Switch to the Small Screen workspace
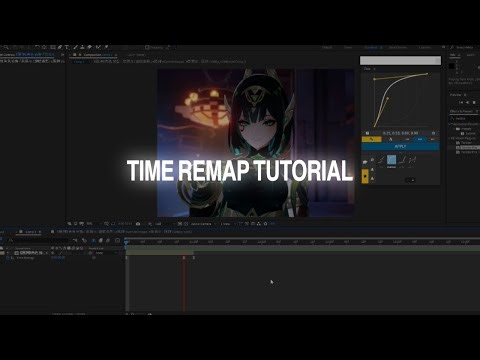 (398, 47)
